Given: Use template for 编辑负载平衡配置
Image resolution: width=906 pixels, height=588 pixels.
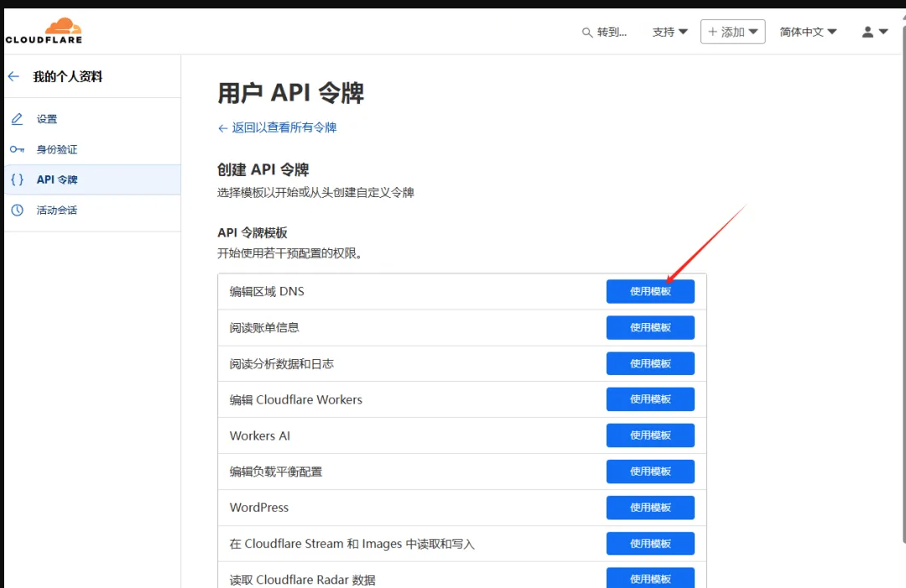Looking at the screenshot, I should (x=650, y=471).
